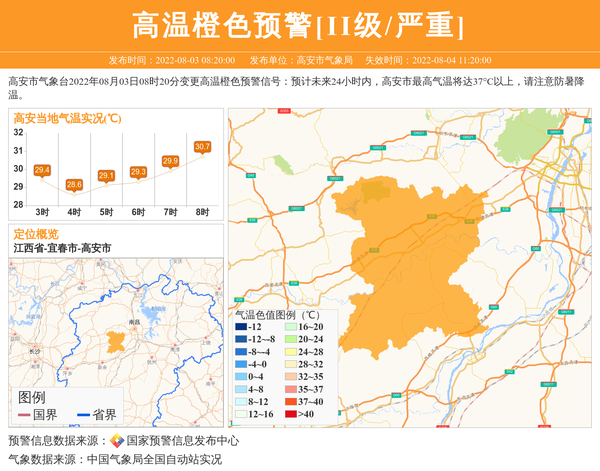
Task: Click the 5时 x-axis label
Action: [x=106, y=212]
